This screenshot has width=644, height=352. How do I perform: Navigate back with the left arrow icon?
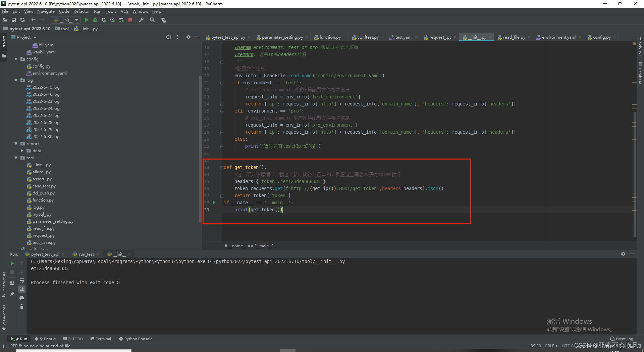coord(33,20)
